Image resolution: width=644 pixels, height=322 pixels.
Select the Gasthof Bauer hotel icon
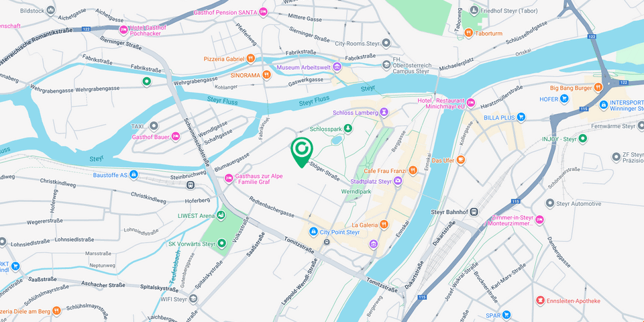176,136
